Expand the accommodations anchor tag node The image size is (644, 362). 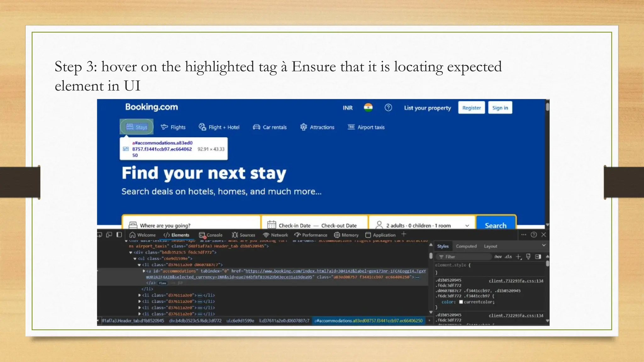tap(144, 271)
